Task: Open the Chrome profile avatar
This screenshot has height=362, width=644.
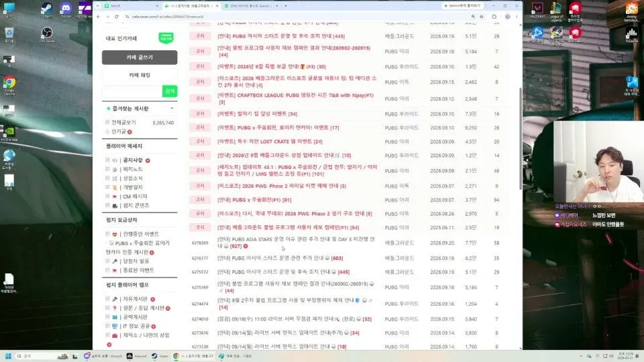Action: (x=507, y=17)
